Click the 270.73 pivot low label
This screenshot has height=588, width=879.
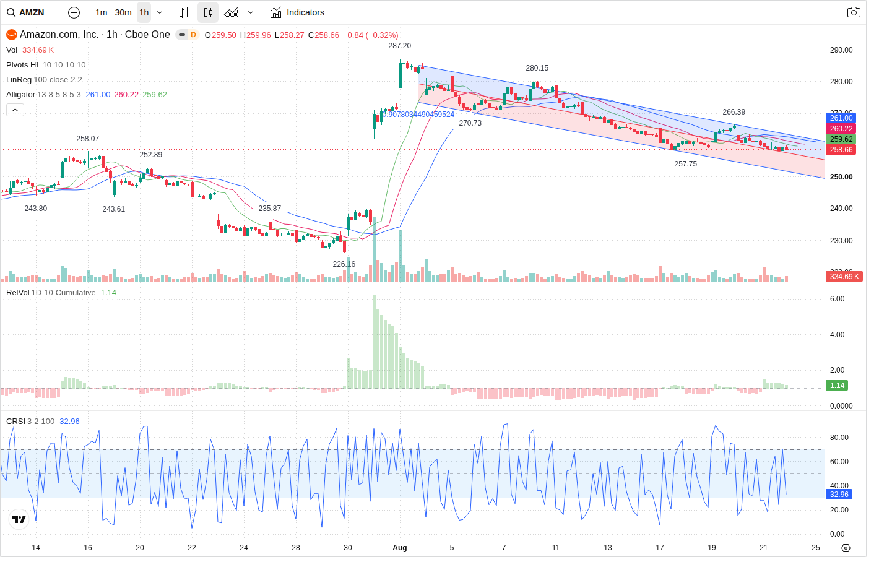(x=470, y=123)
